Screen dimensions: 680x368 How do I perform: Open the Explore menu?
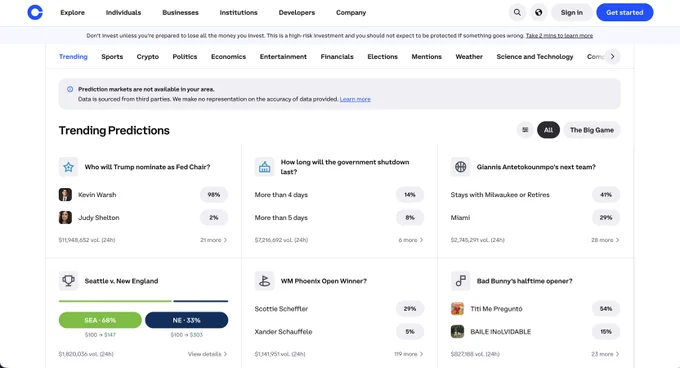[72, 13]
